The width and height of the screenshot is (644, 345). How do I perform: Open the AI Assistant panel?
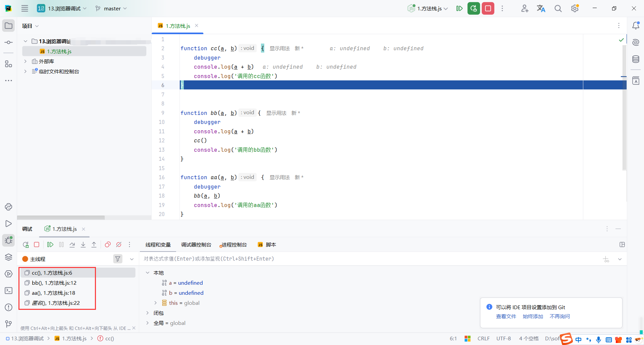pos(636,42)
